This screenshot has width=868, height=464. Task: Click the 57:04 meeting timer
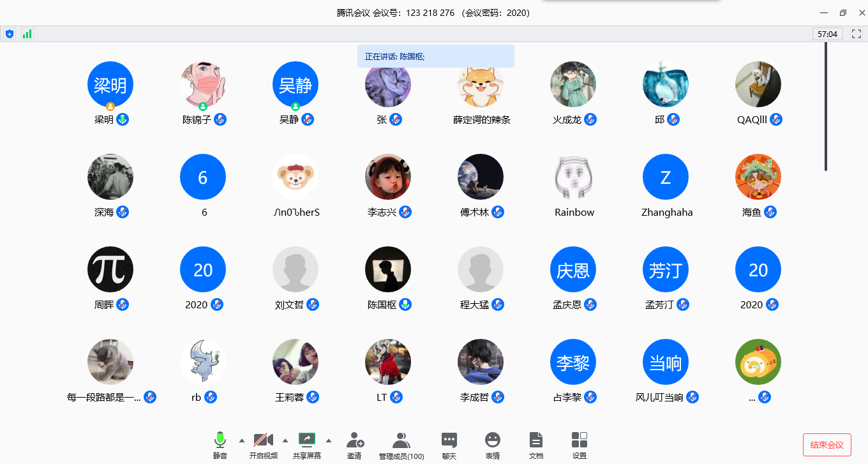coord(828,34)
